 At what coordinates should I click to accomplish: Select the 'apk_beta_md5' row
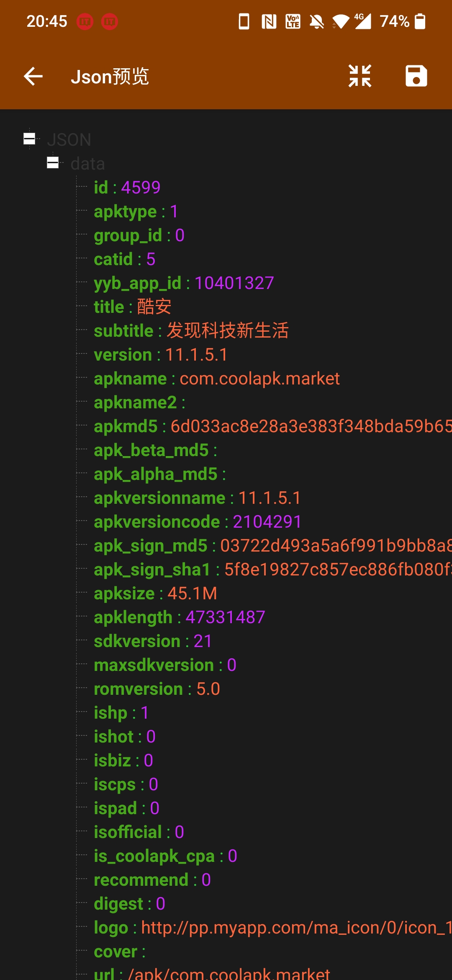[x=156, y=450]
